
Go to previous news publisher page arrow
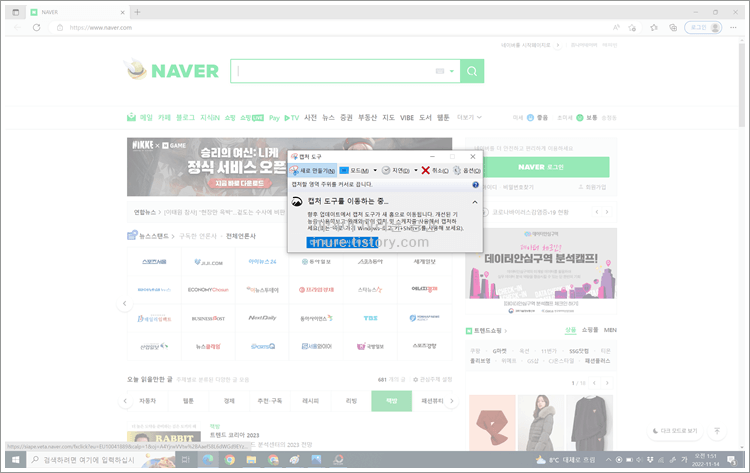[125, 303]
